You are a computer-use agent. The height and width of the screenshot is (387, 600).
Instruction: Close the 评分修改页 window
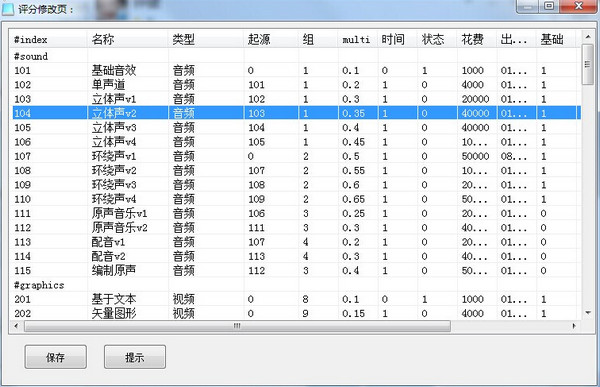[579, 6]
